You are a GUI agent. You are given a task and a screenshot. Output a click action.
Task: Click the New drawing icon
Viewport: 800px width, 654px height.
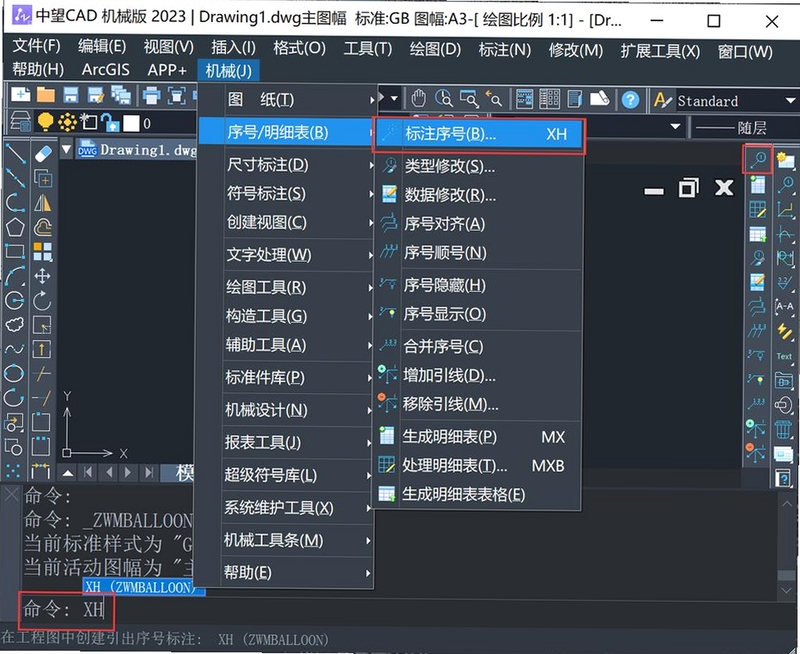point(20,95)
